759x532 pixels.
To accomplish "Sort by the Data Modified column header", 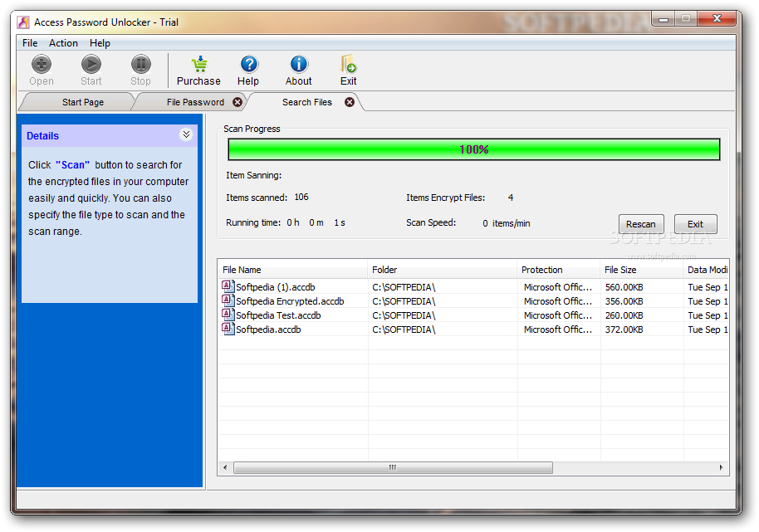I will pyautogui.click(x=706, y=270).
